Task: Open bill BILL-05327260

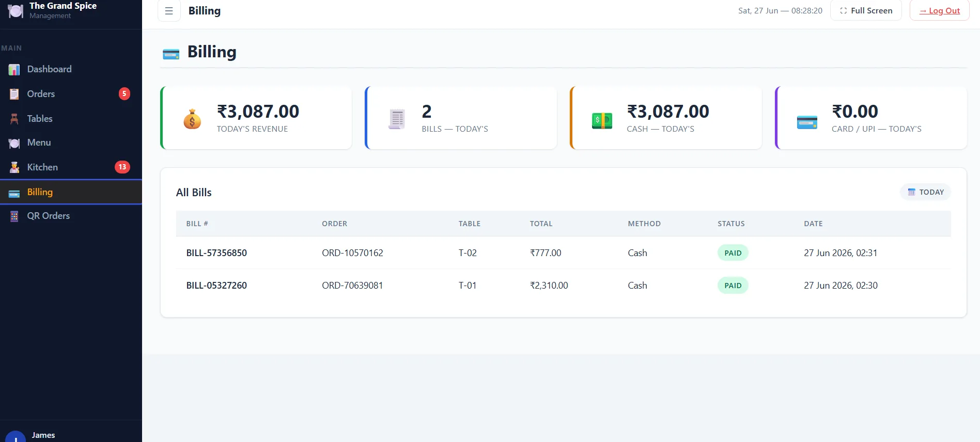Action: [216, 286]
